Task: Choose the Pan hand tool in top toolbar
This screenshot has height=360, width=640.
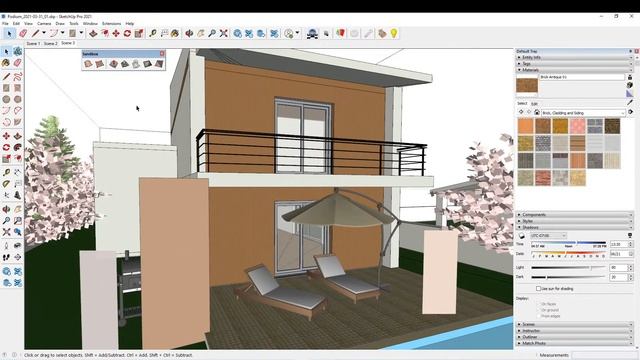Action: [200, 33]
